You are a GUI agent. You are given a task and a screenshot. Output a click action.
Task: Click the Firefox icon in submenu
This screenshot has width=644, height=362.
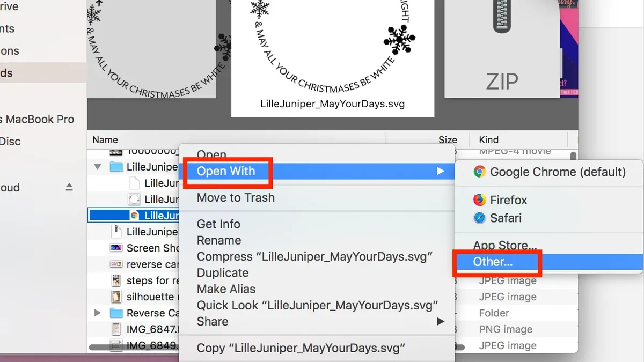pos(479,200)
